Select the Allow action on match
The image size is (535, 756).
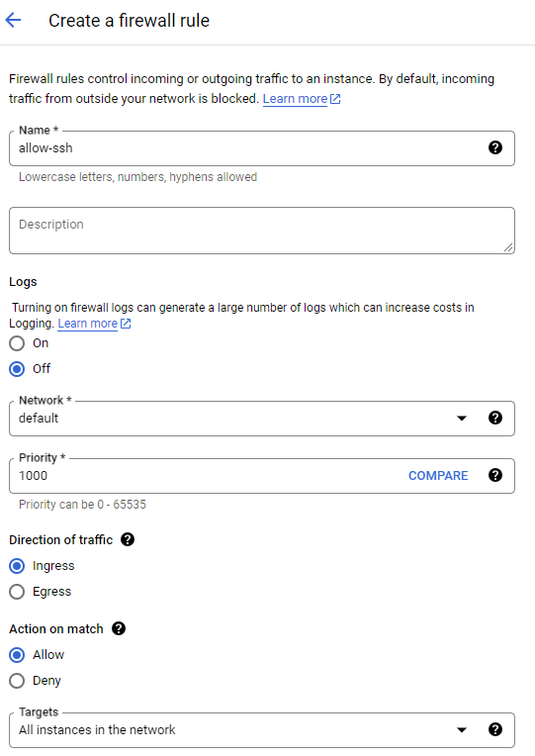click(17, 655)
